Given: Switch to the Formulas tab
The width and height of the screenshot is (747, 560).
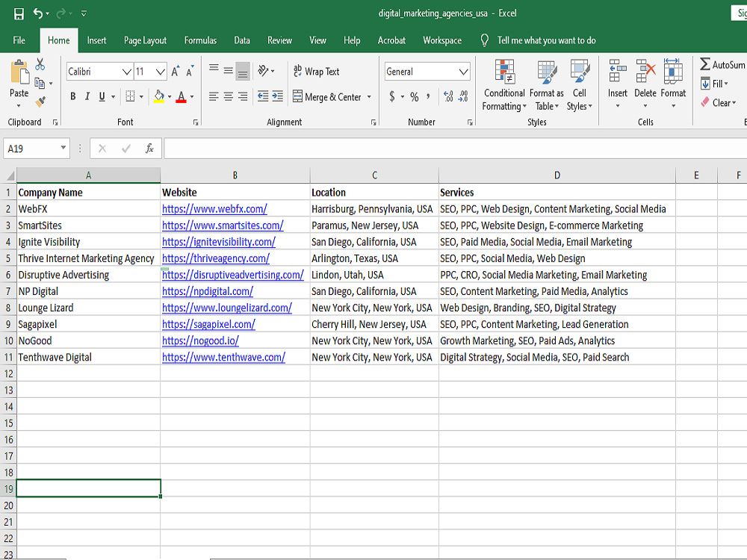Looking at the screenshot, I should pos(200,40).
